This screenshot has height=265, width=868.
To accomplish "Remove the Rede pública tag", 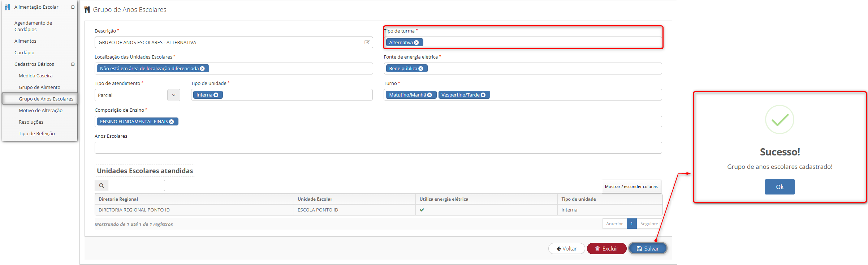I will pos(421,69).
